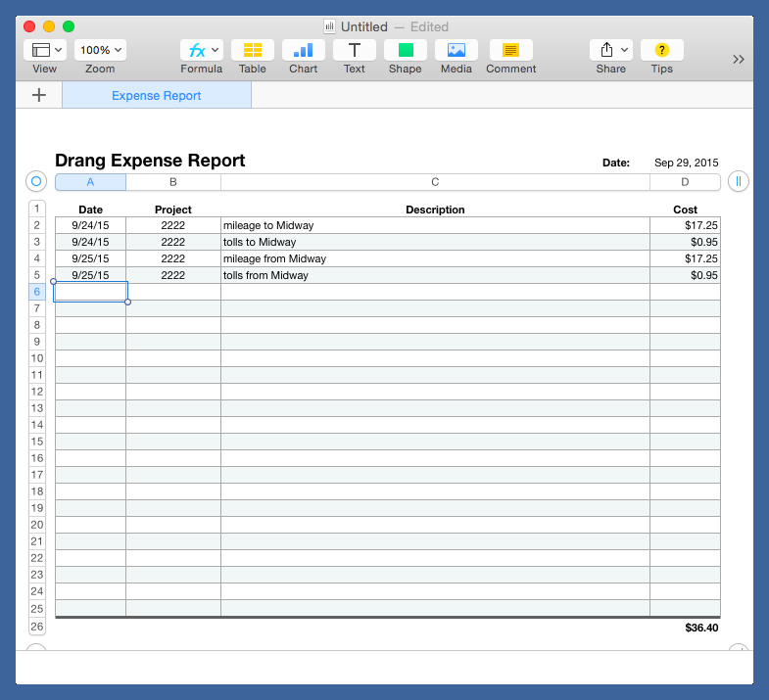The image size is (769, 700).
Task: Open the Share menu
Action: 611,50
